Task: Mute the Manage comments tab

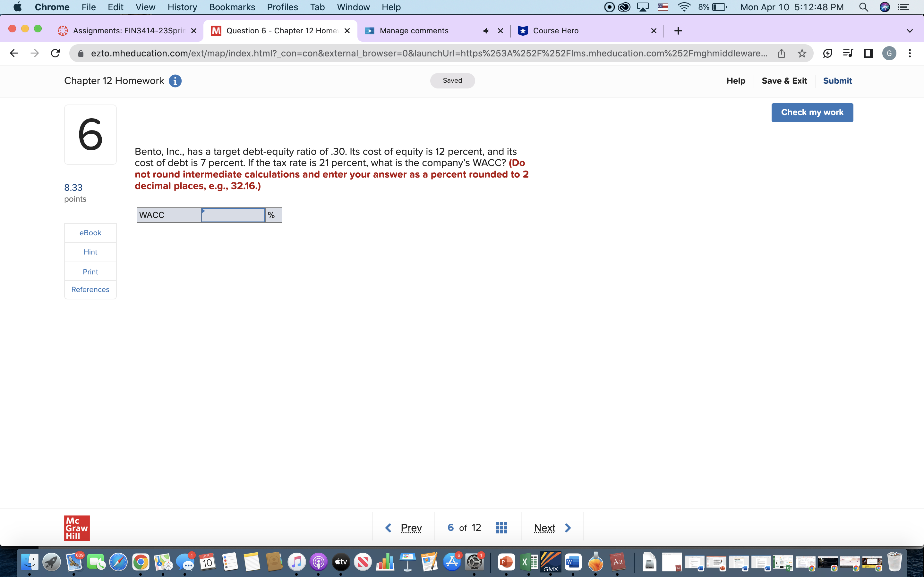Action: 485,31
